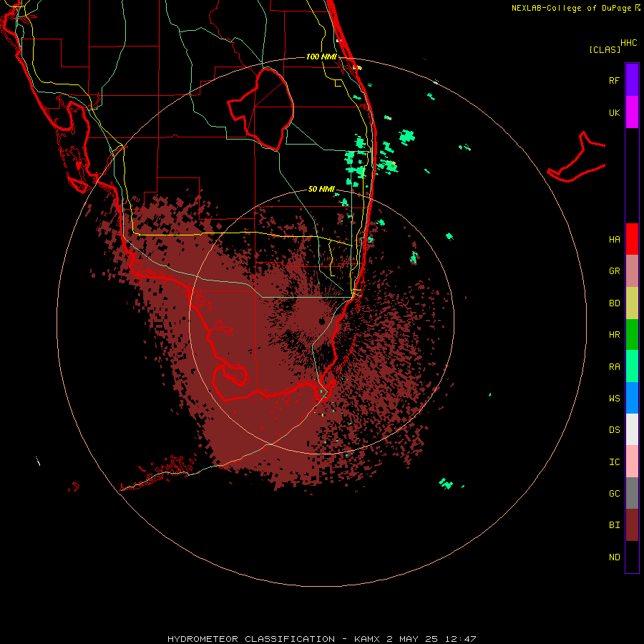Click the 'BI' legend label
The height and width of the screenshot is (644, 644).
(614, 525)
